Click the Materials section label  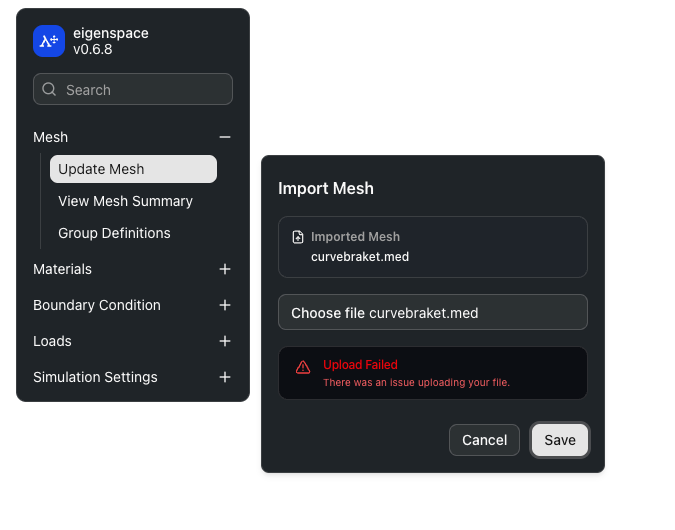62,269
